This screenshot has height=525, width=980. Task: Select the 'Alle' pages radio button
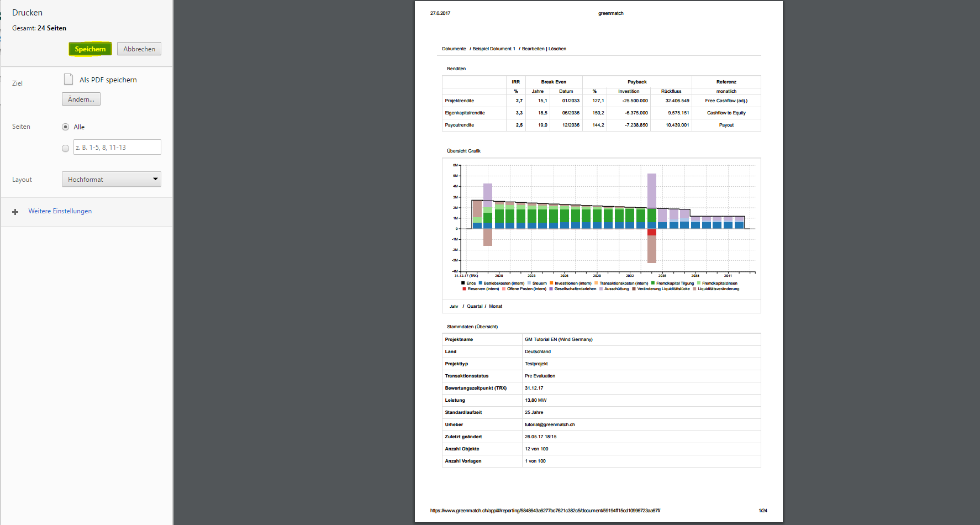[66, 127]
